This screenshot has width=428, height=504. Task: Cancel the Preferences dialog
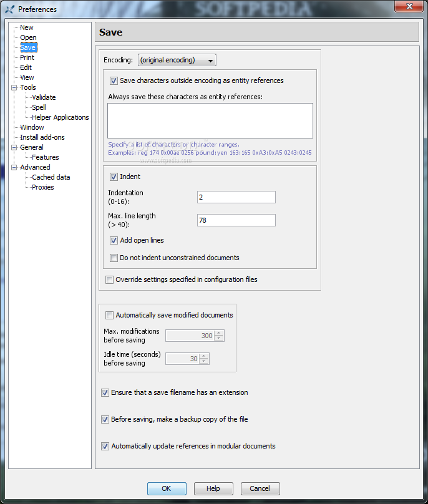260,488
